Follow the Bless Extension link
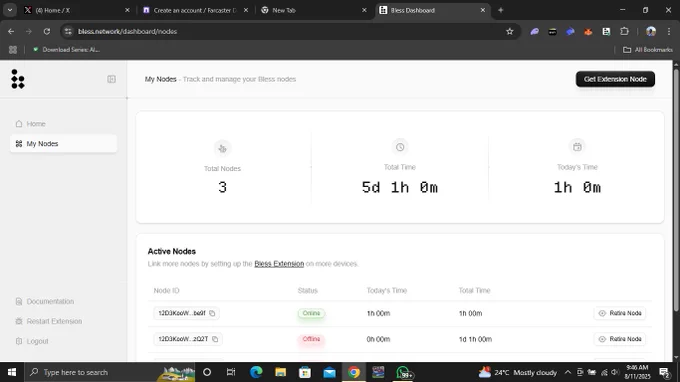This screenshot has height=382, width=680. point(279,264)
